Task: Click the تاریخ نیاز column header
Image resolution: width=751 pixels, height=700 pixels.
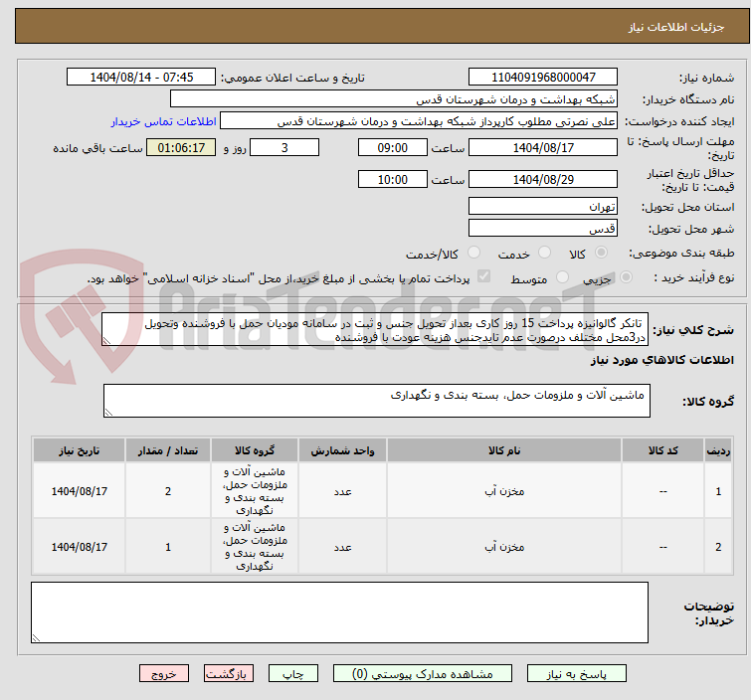Action: [79, 450]
